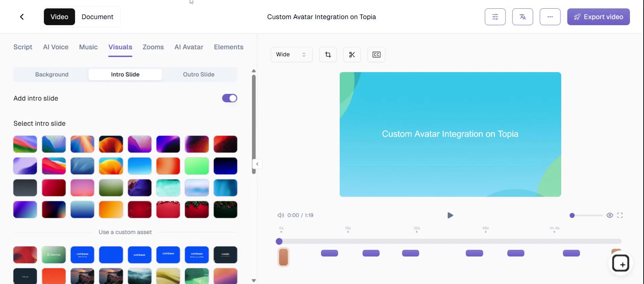Click the 32s timeline marker
This screenshot has height=284, width=644.
(x=417, y=229)
